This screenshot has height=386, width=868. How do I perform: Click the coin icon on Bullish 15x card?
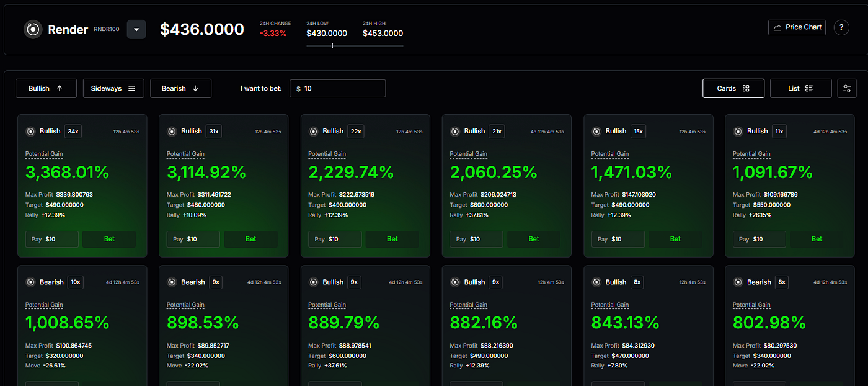pyautogui.click(x=596, y=131)
